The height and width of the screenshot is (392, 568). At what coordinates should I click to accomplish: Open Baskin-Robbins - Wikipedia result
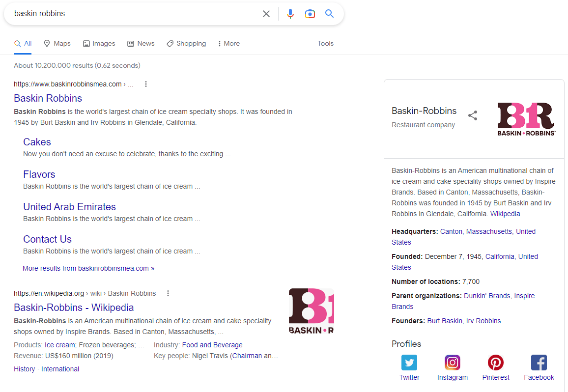[74, 308]
